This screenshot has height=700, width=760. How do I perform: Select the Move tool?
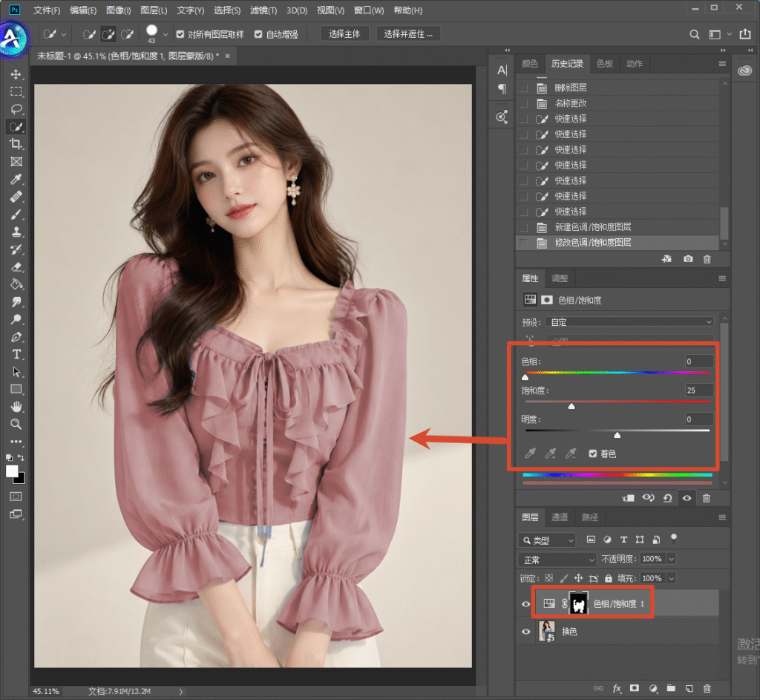[x=16, y=74]
